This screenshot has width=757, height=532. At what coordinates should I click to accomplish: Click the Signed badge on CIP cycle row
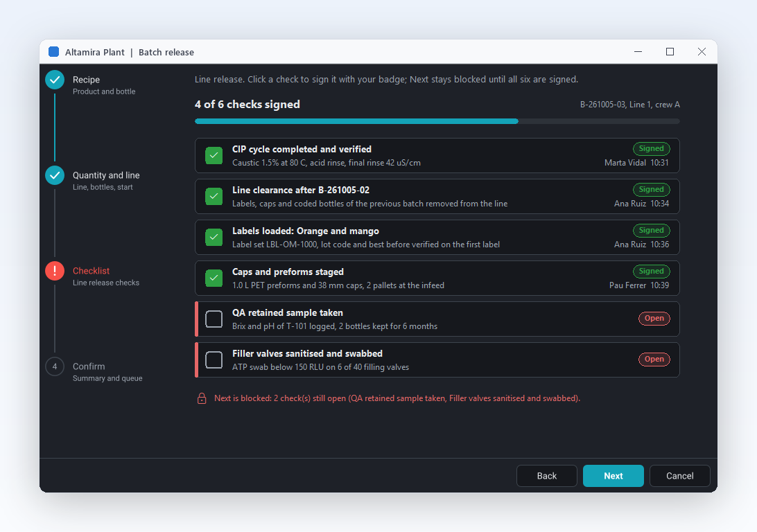tap(651, 148)
